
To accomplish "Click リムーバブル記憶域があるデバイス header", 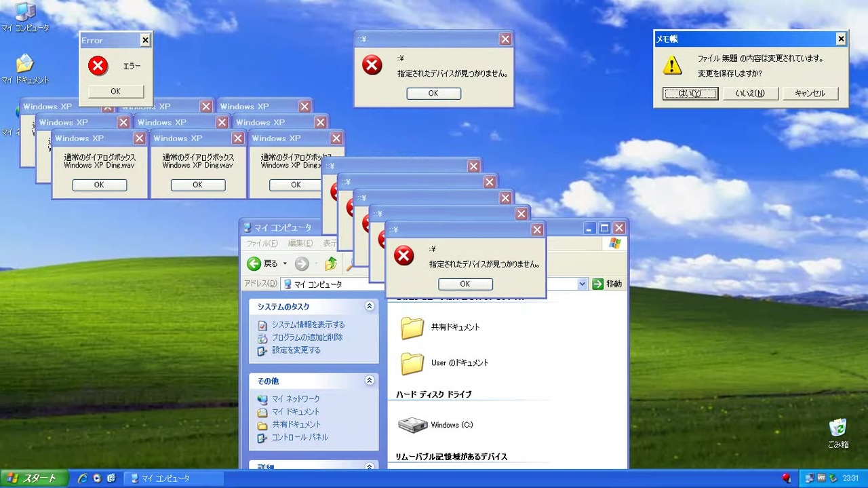I will 452,457.
